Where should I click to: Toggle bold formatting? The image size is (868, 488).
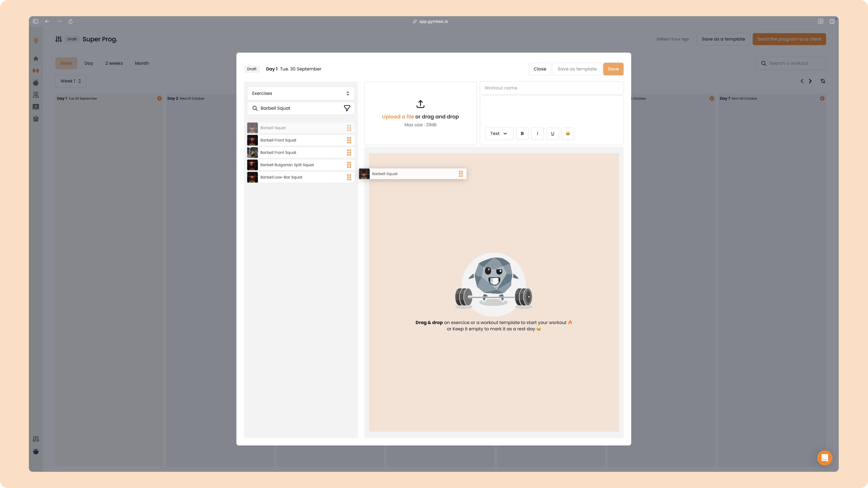click(x=522, y=133)
